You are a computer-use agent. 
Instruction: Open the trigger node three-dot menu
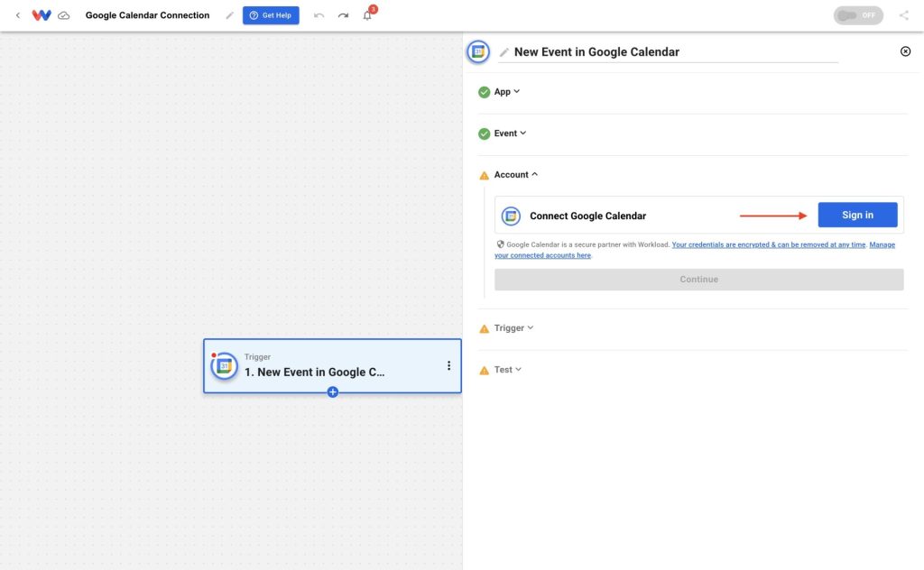click(x=448, y=365)
